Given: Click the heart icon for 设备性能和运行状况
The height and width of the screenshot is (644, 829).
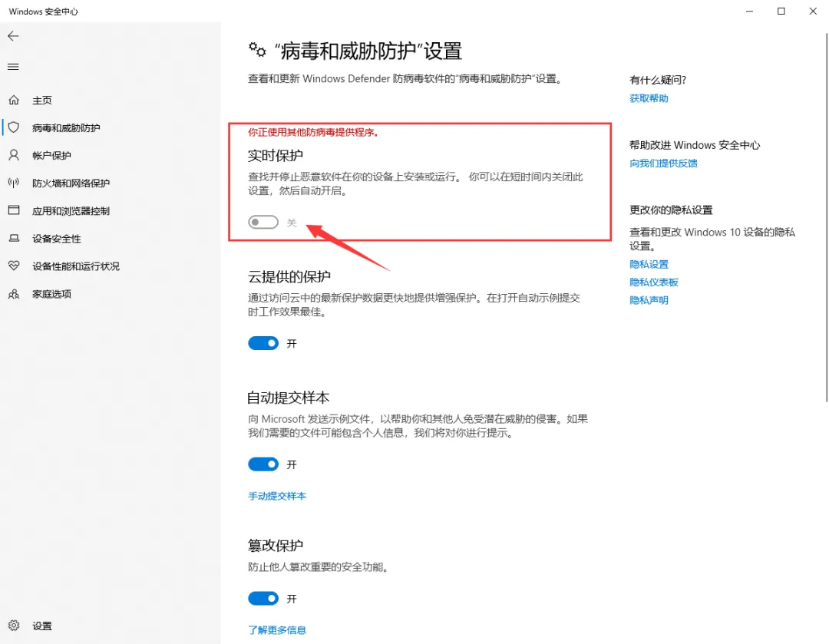Looking at the screenshot, I should coord(14,266).
